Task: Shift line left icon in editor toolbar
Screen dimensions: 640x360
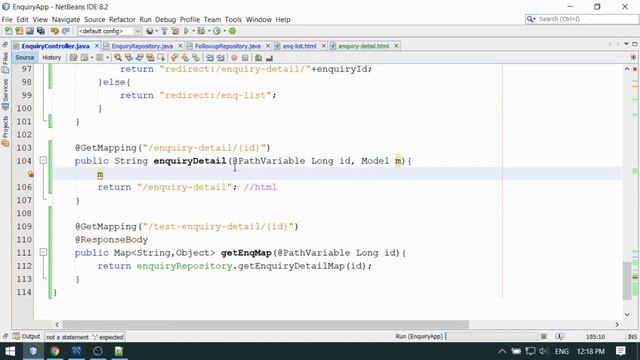Action: [x=210, y=58]
